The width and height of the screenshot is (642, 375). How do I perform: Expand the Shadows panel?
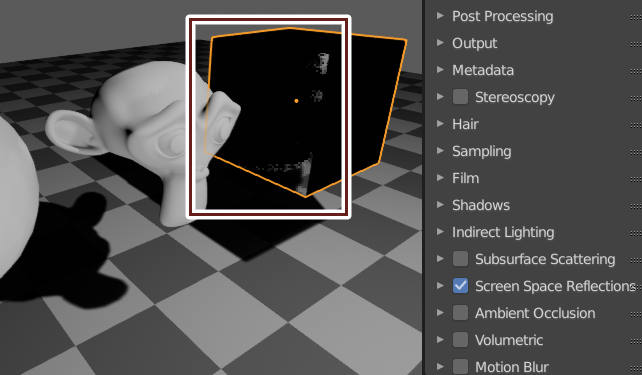coord(441,205)
